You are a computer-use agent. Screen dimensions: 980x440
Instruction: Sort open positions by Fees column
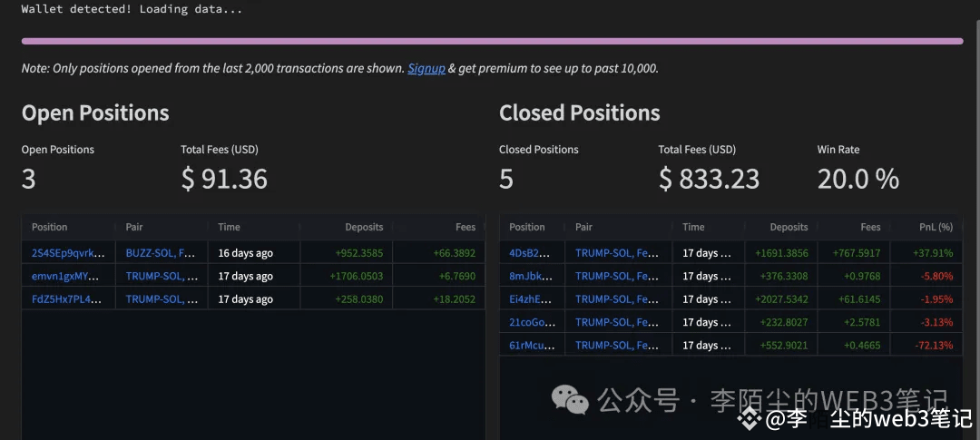(x=465, y=227)
